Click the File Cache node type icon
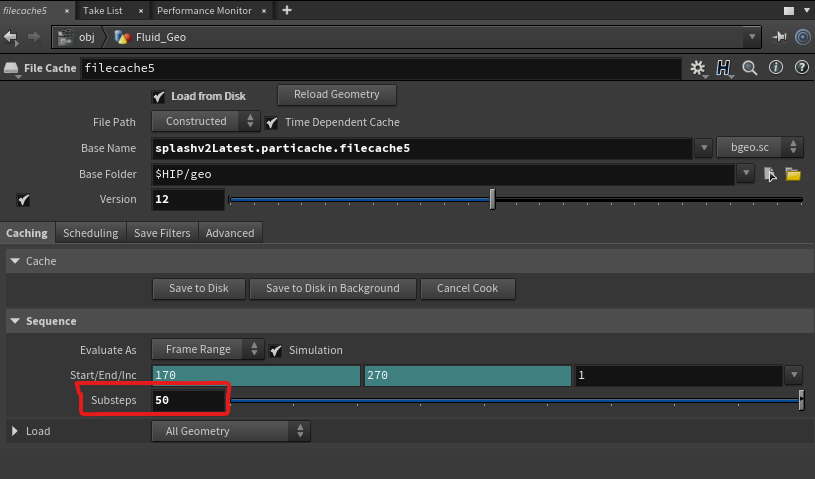This screenshot has height=479, width=815. (11, 68)
